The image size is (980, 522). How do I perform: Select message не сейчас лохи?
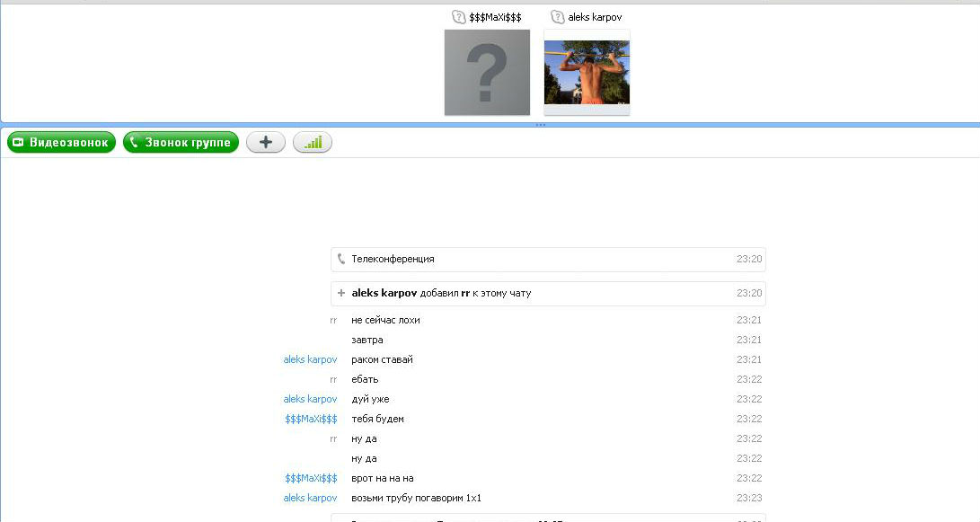(x=385, y=320)
